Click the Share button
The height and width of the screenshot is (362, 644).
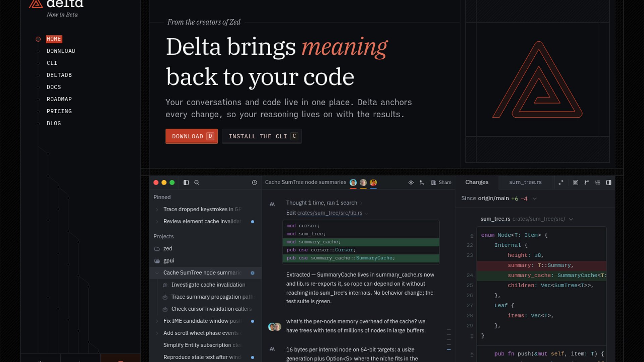441,182
